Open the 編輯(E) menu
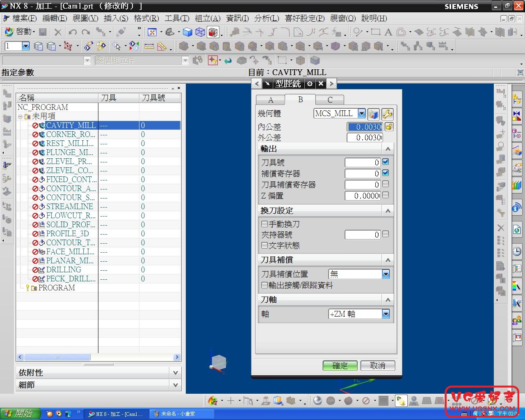 (55, 18)
